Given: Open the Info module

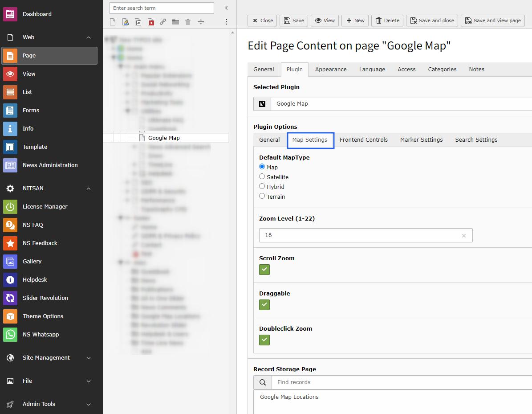Looking at the screenshot, I should click(x=49, y=129).
